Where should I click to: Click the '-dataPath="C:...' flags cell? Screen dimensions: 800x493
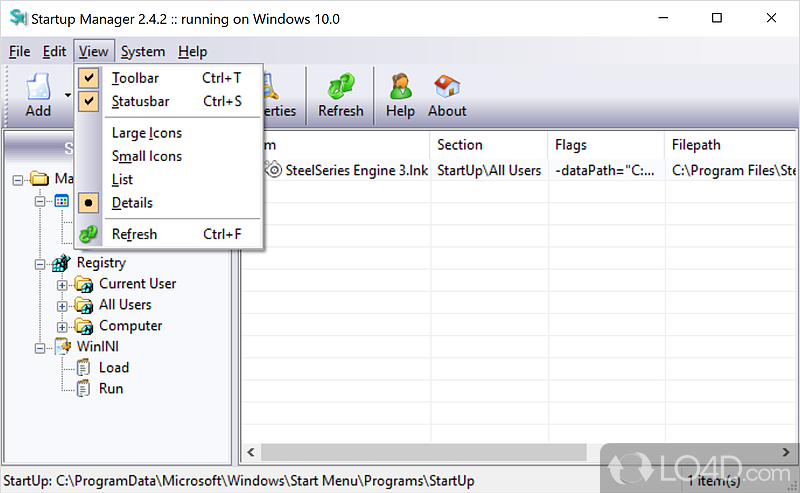[605, 170]
